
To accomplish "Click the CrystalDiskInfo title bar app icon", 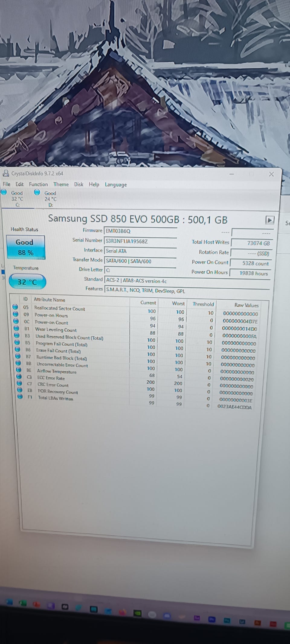I will [x=6, y=173].
